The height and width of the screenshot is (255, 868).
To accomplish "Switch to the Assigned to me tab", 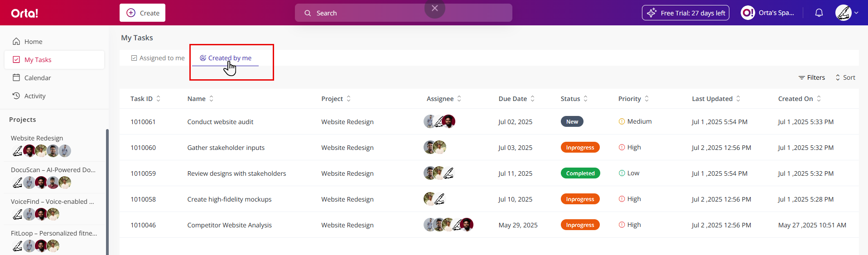I will point(158,58).
